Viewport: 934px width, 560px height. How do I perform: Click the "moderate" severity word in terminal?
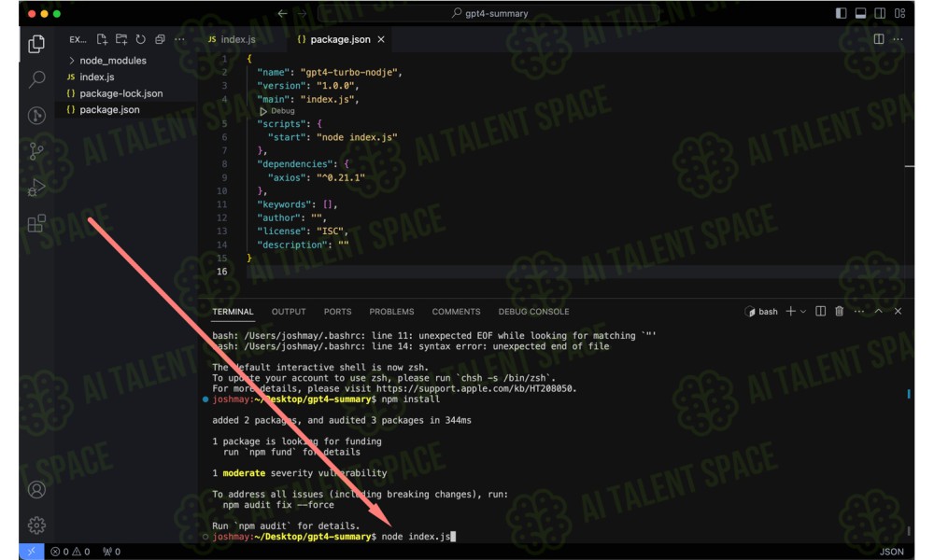[244, 473]
